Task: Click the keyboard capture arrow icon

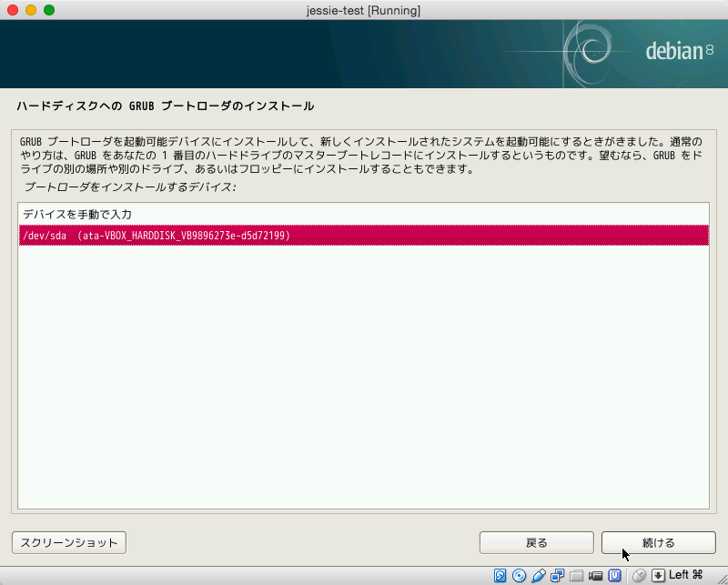Action: tap(658, 575)
